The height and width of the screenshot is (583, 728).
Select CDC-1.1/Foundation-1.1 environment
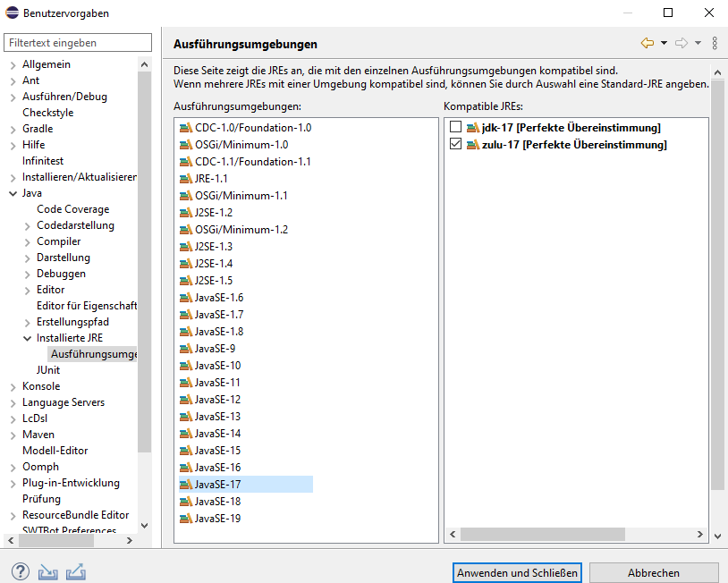click(252, 162)
